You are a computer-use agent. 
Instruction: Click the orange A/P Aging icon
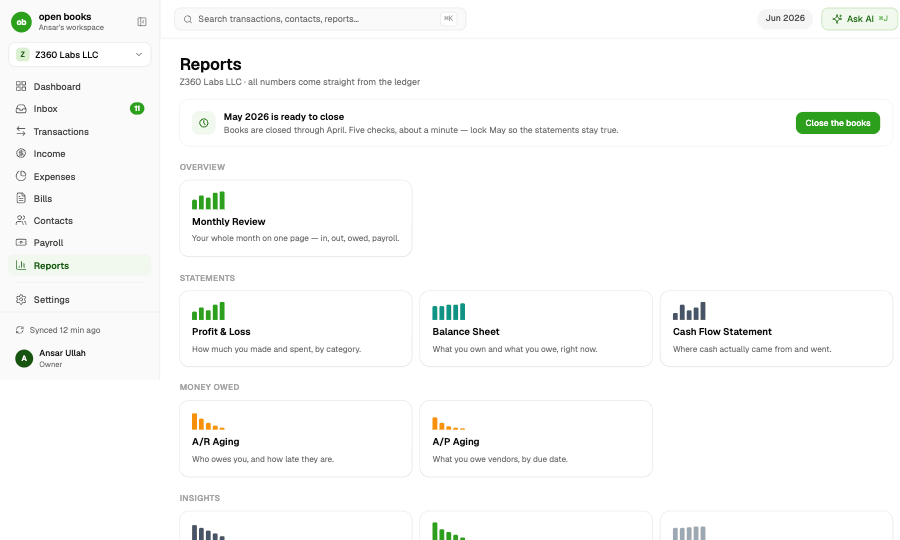tap(449, 423)
